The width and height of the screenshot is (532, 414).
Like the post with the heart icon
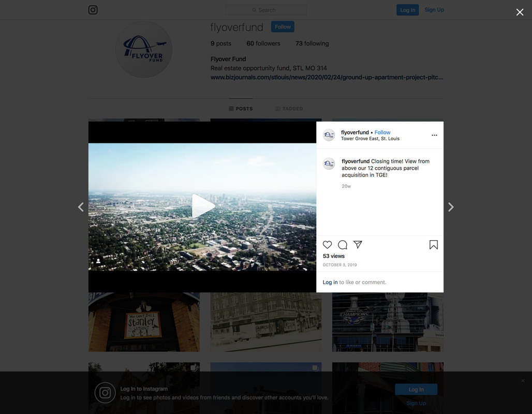(327, 245)
